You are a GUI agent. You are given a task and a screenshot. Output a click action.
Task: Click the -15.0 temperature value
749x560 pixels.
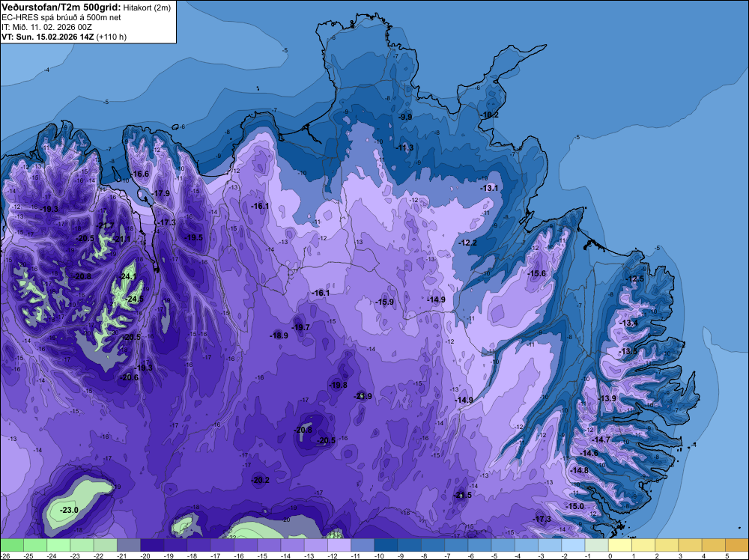coord(574,506)
